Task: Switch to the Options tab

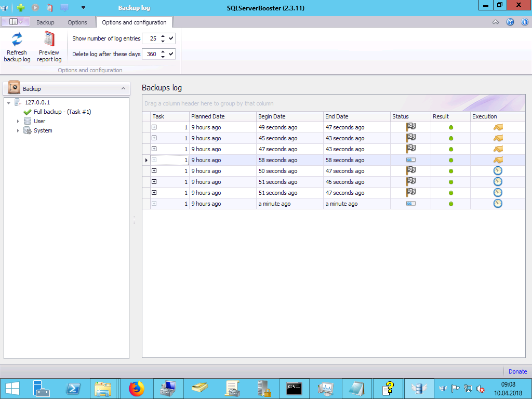Action: tap(77, 22)
